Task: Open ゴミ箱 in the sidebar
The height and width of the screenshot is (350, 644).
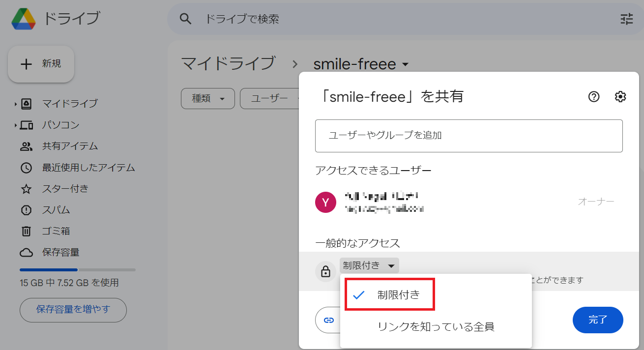Action: tap(56, 231)
